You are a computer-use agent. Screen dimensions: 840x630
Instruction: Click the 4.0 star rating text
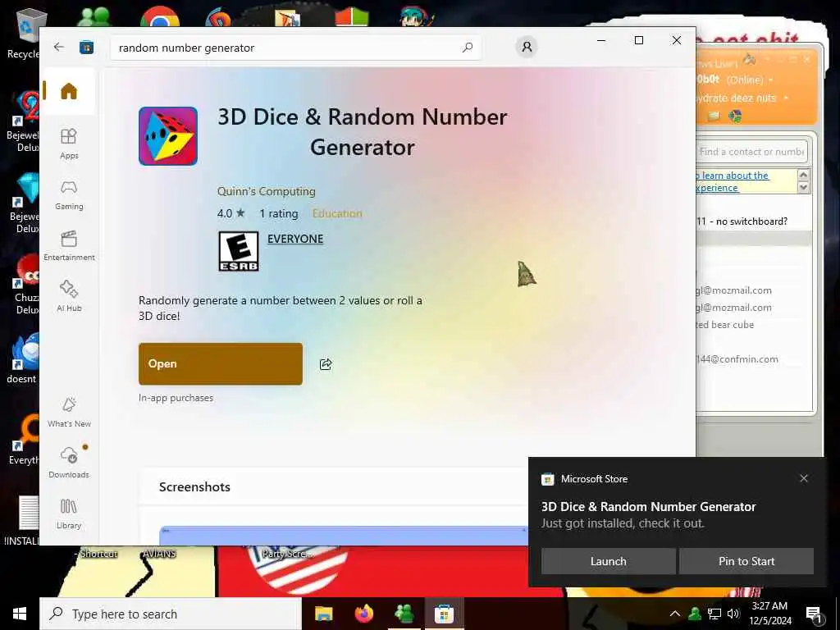pyautogui.click(x=231, y=213)
